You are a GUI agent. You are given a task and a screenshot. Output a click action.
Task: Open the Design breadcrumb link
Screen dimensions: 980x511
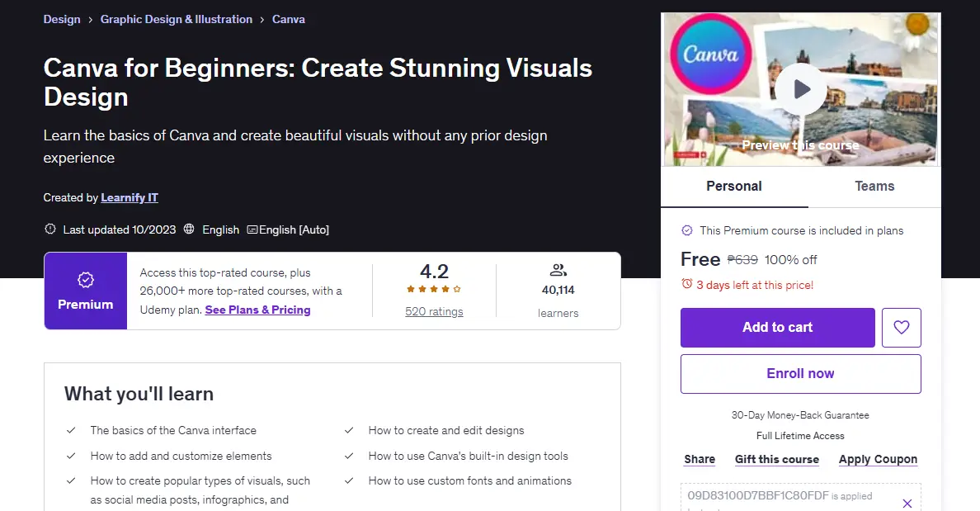(x=62, y=19)
